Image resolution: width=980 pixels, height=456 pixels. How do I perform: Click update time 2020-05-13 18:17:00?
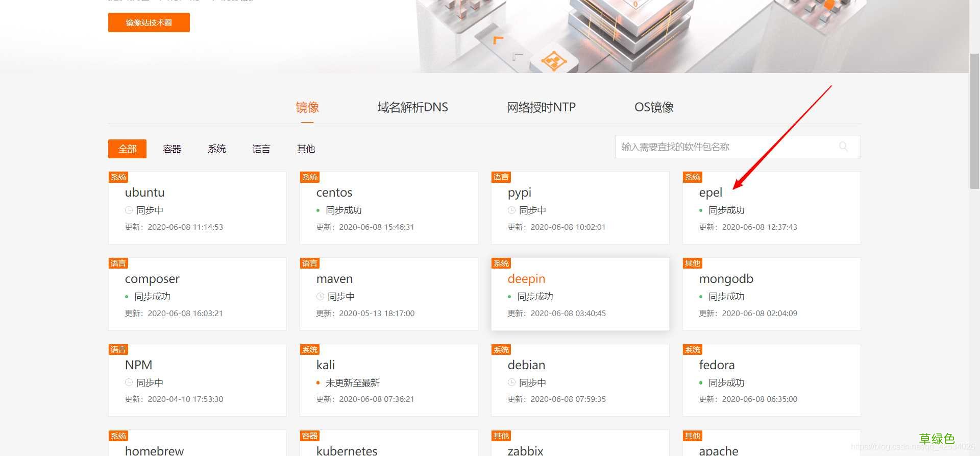coord(377,314)
